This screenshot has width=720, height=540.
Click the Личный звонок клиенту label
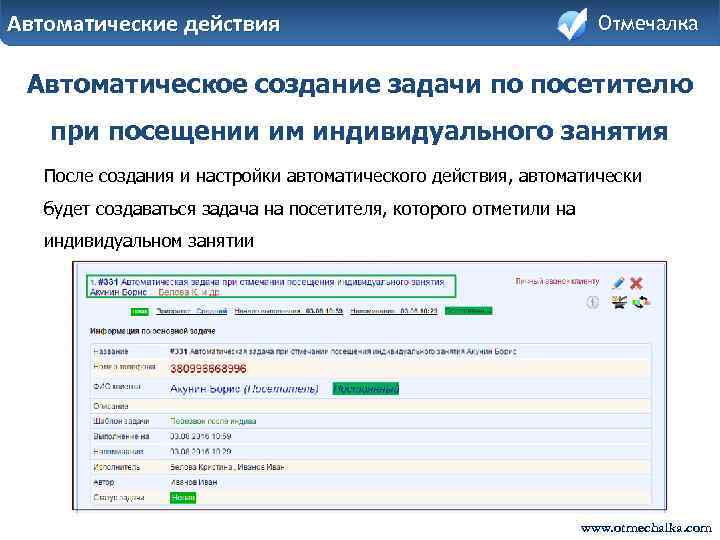point(557,281)
